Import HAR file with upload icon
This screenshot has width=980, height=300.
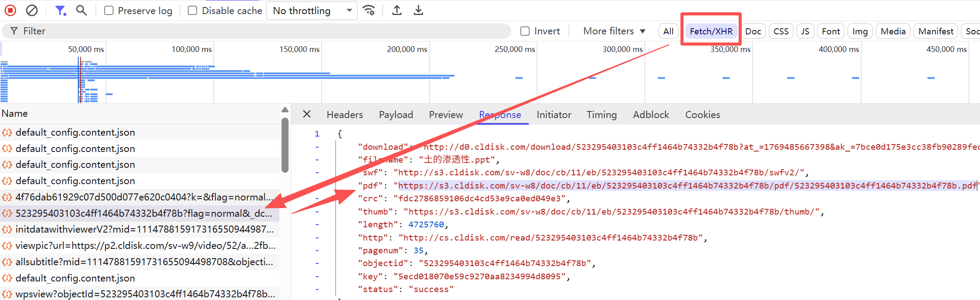click(397, 10)
